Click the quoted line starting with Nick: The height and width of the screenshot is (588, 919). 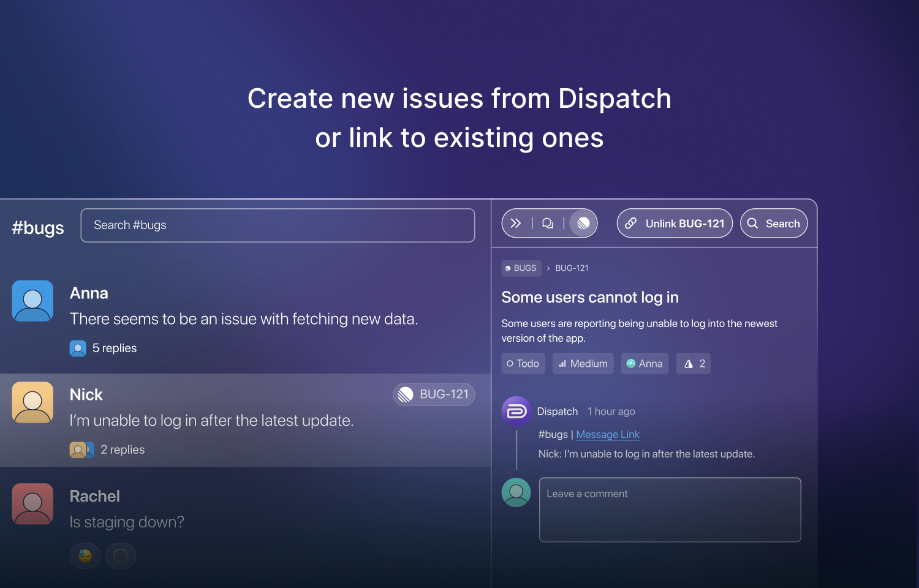[646, 454]
